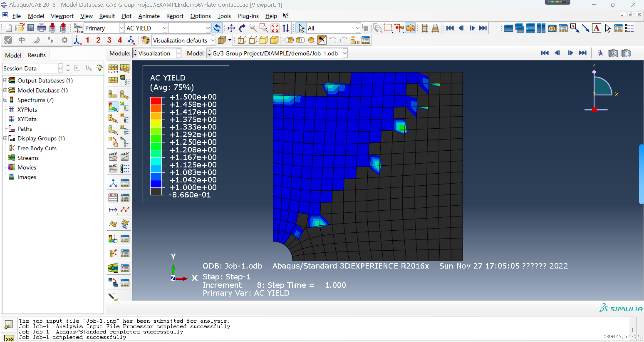Screen dimensions: 644x342
Task: Apply view button number 3
Action: (109, 40)
